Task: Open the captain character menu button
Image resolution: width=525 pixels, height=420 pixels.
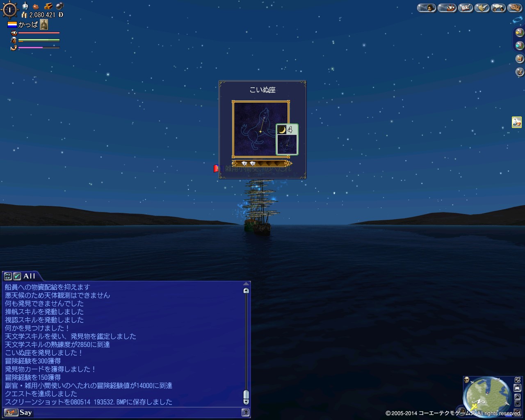Action: point(427,7)
